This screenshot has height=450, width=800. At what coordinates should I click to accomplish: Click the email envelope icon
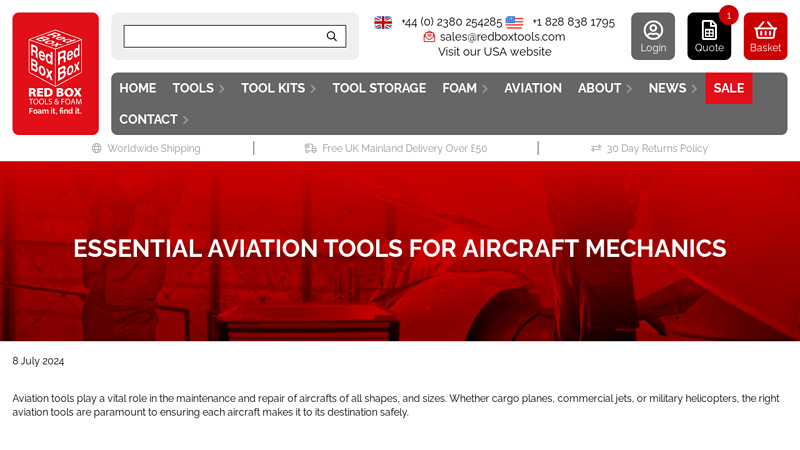429,37
